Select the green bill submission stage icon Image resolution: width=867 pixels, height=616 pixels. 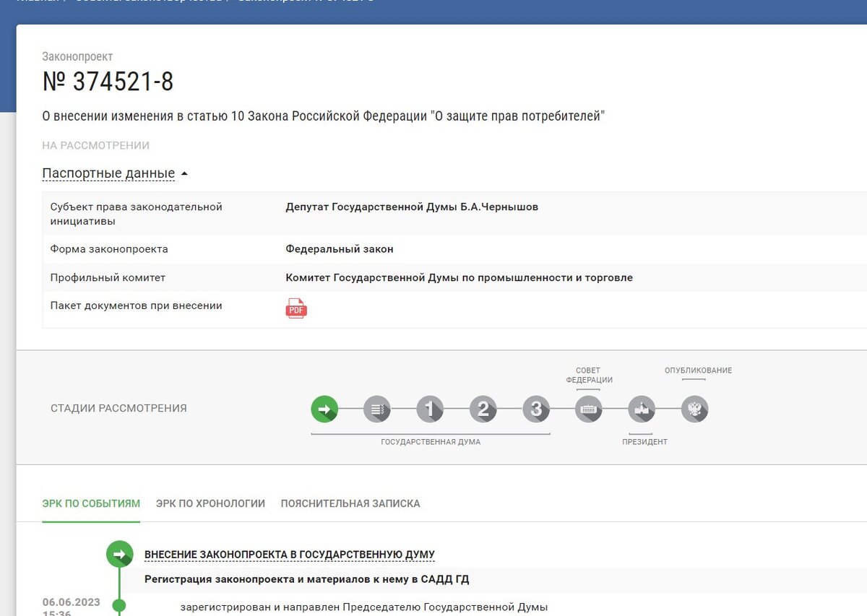324,409
